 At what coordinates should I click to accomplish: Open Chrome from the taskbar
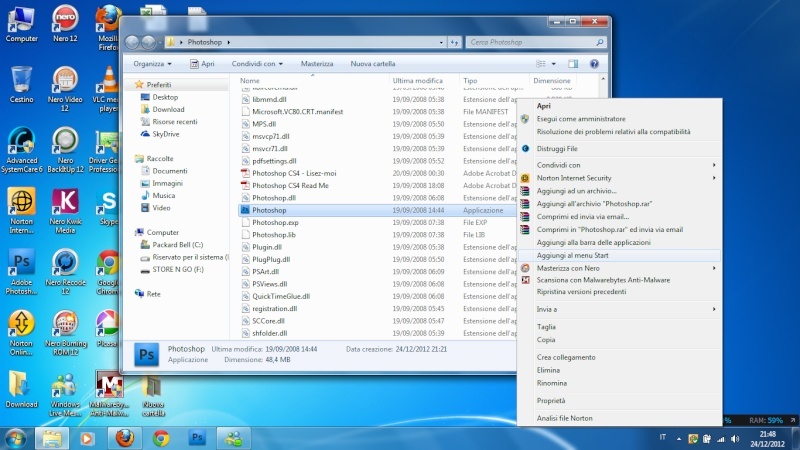[161, 438]
